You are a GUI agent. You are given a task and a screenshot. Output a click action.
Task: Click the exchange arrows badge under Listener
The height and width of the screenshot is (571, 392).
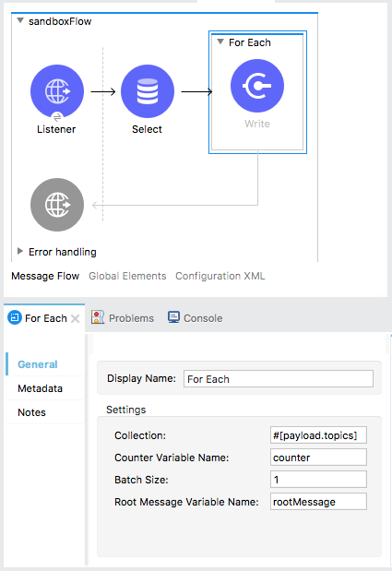[x=57, y=117]
